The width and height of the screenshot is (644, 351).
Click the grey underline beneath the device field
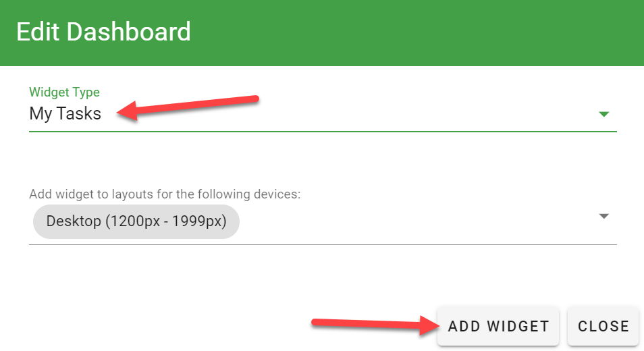tap(323, 244)
